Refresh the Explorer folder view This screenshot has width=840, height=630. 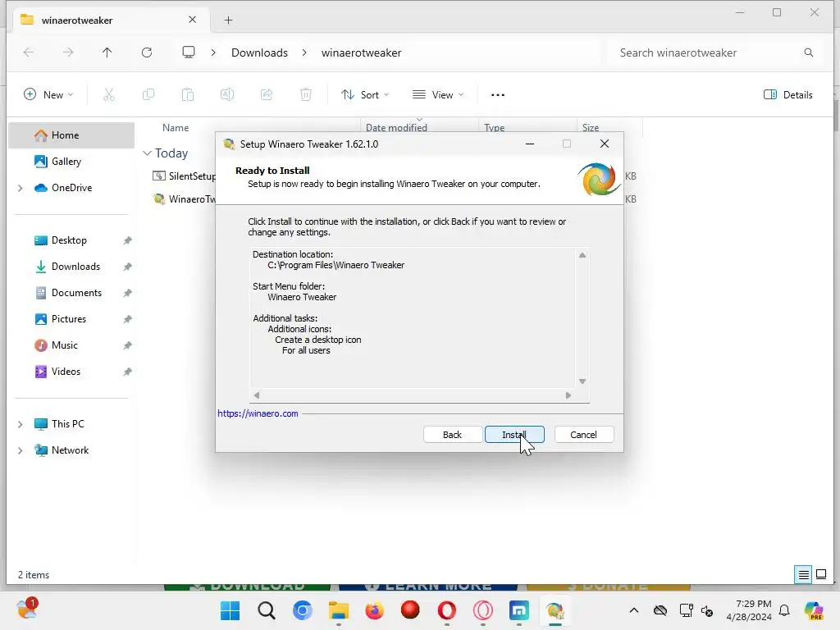pyautogui.click(x=147, y=52)
